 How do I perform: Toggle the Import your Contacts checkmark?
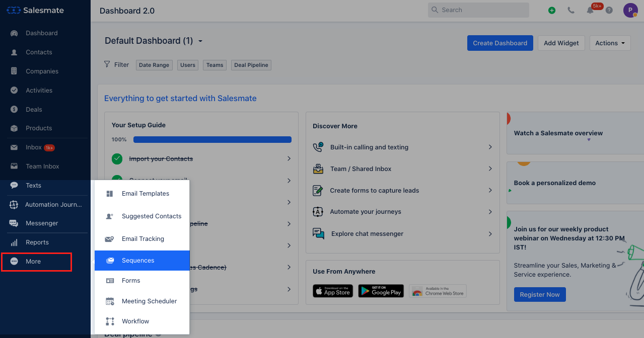(x=117, y=159)
